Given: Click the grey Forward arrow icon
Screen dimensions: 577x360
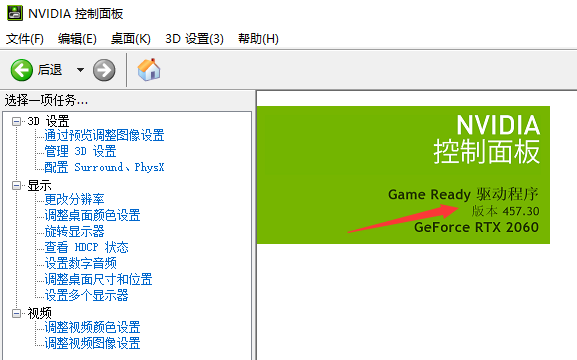Looking at the screenshot, I should [104, 70].
